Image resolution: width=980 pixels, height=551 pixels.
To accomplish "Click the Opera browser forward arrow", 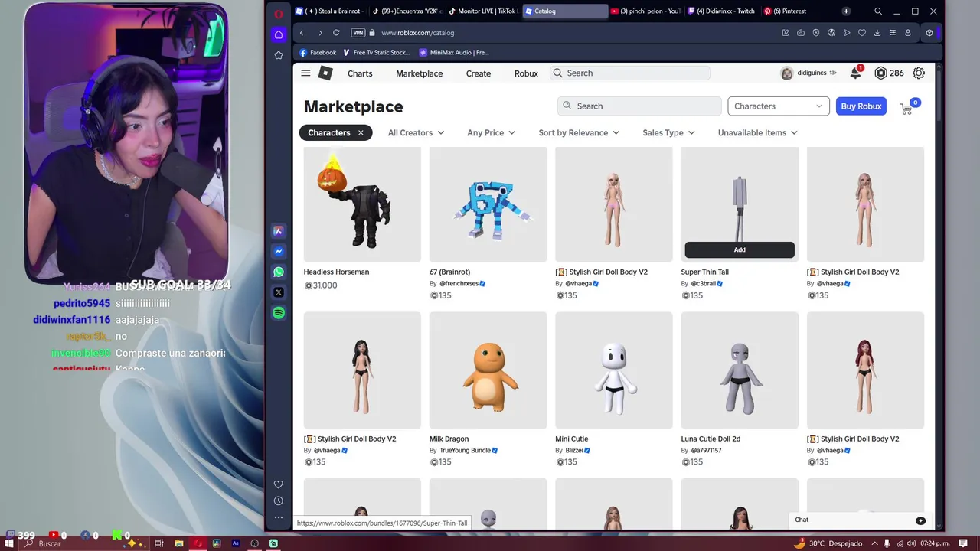I will (320, 33).
